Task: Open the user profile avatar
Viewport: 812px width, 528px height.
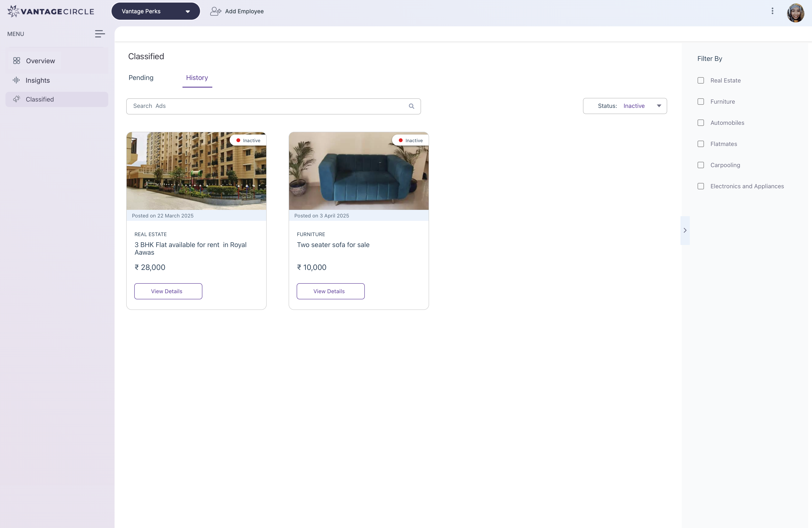Action: click(795, 13)
